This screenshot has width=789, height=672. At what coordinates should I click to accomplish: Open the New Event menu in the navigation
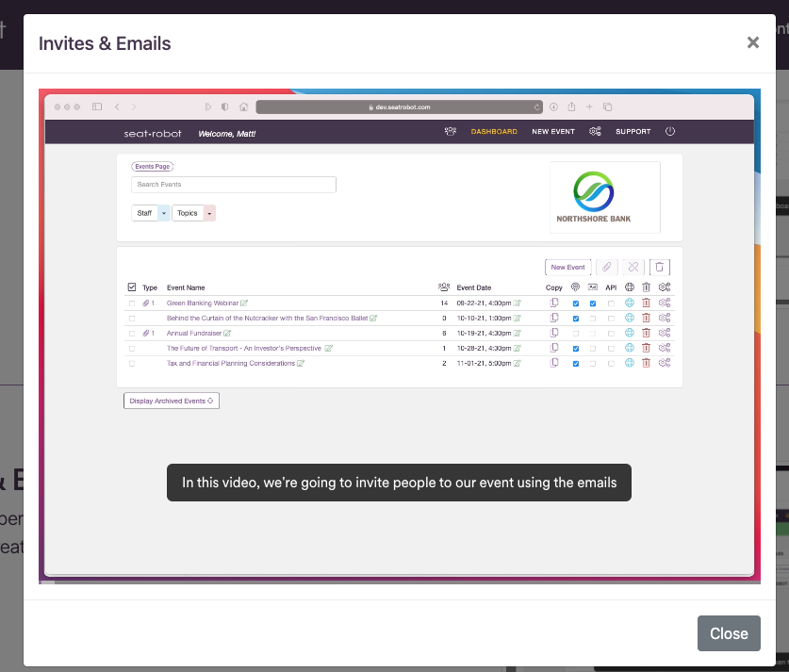point(553,131)
